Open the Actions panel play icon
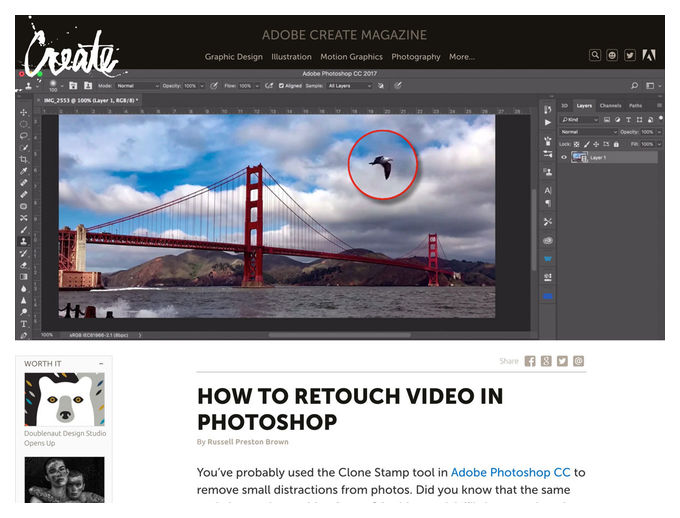 (548, 123)
